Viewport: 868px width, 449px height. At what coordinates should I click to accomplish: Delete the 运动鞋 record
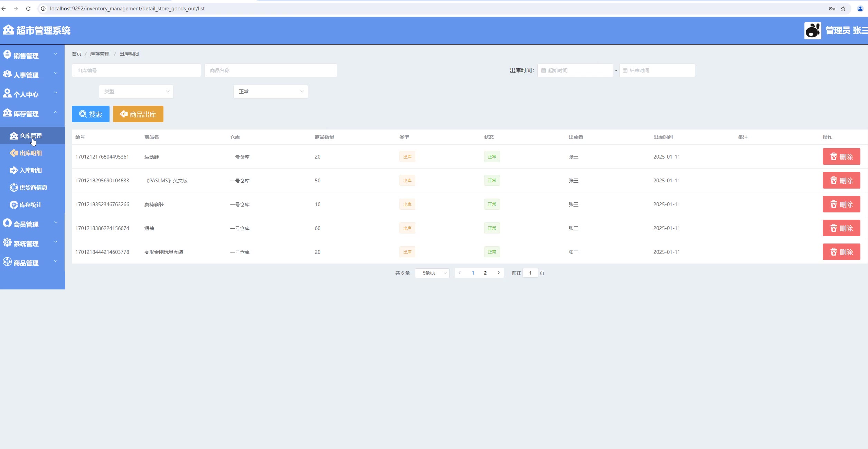point(841,156)
